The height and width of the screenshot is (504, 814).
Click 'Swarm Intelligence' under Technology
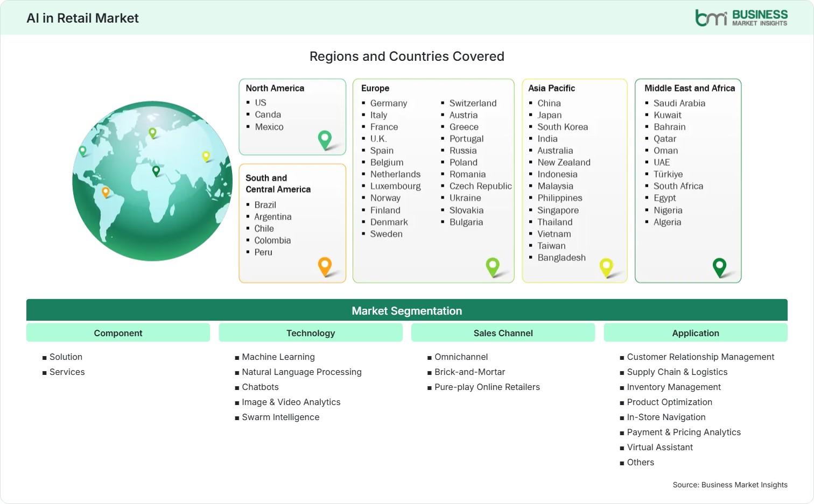(280, 417)
